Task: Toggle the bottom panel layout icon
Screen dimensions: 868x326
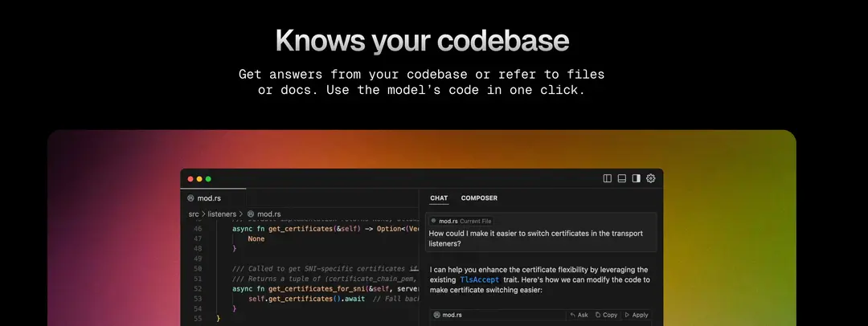Action: (621, 178)
